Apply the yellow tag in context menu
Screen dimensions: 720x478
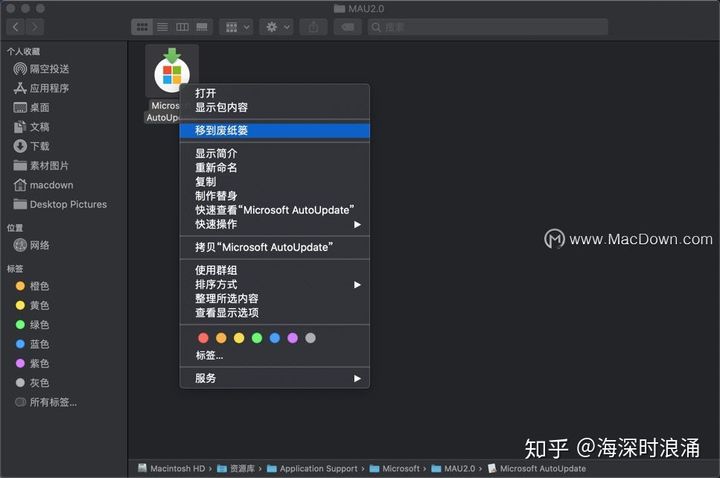239,338
